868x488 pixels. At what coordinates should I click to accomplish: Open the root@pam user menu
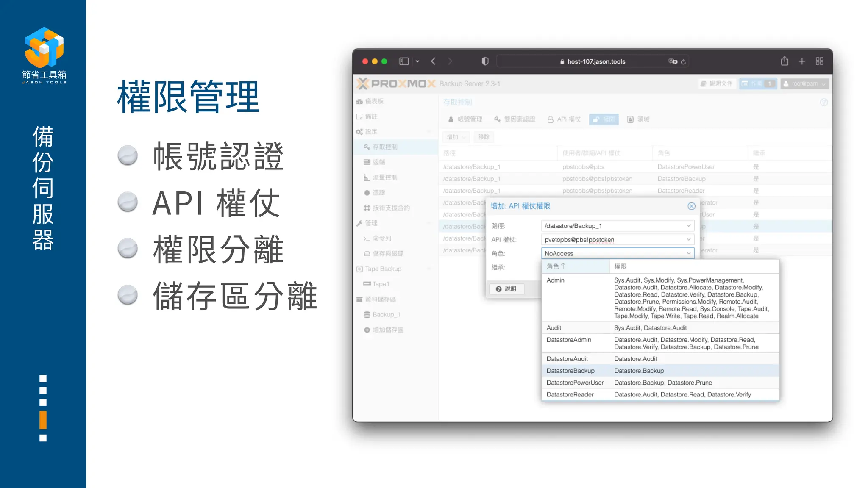pyautogui.click(x=804, y=84)
